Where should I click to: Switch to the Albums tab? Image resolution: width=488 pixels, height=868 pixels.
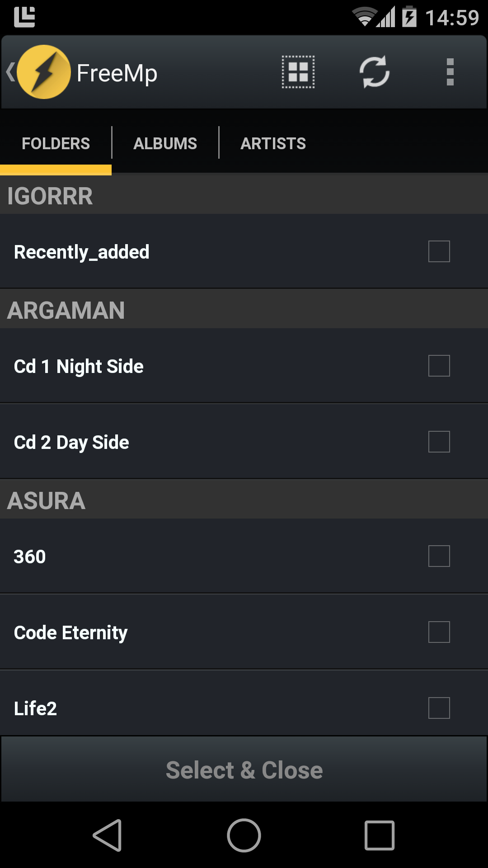pos(165,143)
